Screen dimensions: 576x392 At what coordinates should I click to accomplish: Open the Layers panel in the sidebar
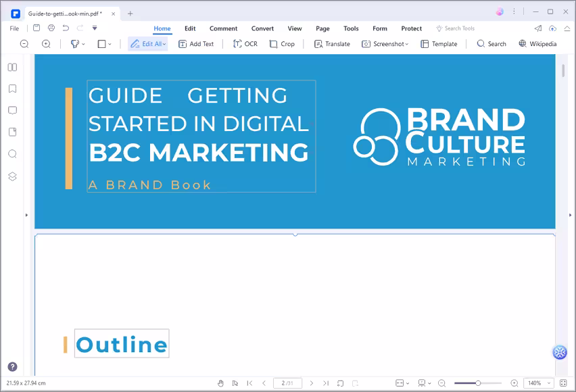12,176
